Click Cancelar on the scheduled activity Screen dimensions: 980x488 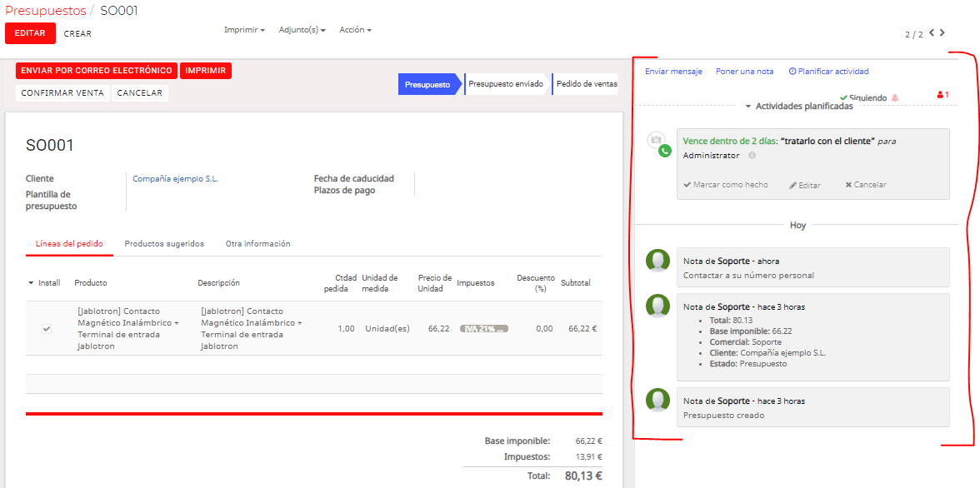pyautogui.click(x=866, y=185)
